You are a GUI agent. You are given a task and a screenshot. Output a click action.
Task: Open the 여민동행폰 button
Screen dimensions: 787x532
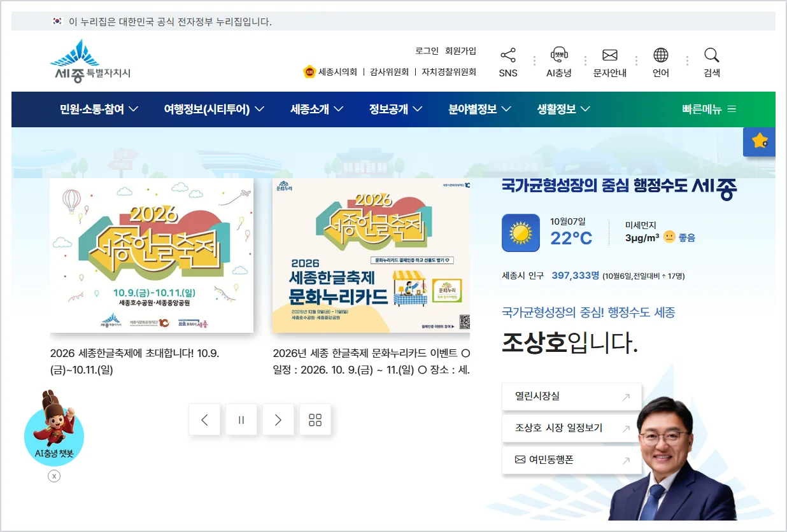click(x=572, y=459)
